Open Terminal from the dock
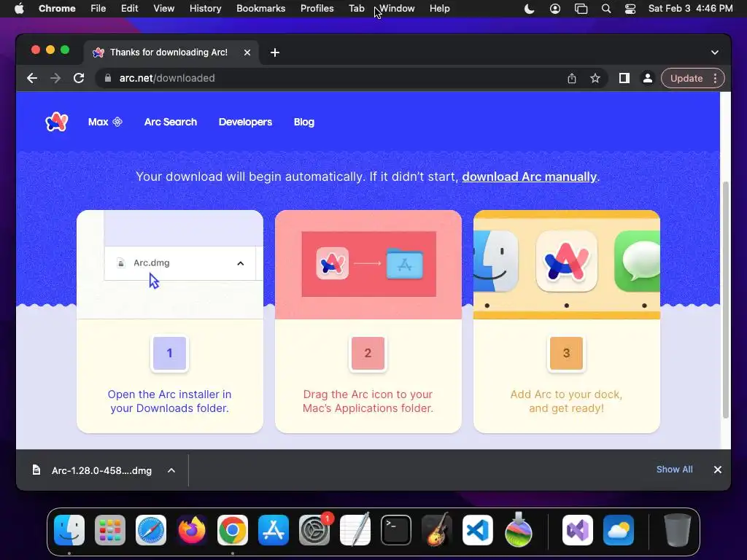Viewport: 747px width, 560px height. tap(396, 530)
